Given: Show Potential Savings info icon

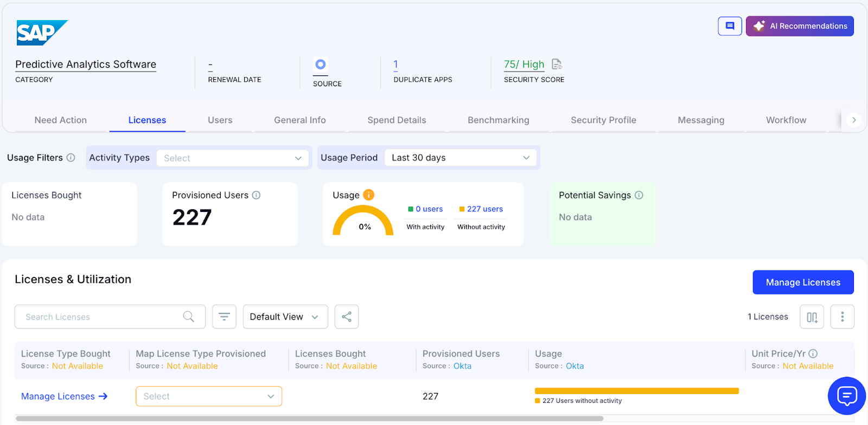Looking at the screenshot, I should click(x=639, y=195).
